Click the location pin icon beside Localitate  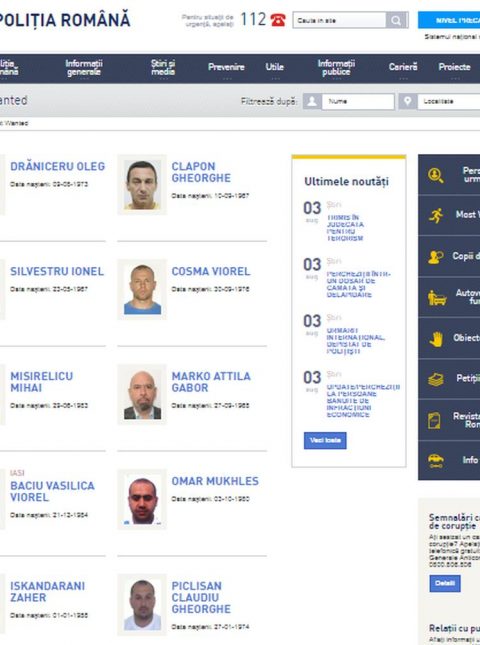click(x=407, y=101)
